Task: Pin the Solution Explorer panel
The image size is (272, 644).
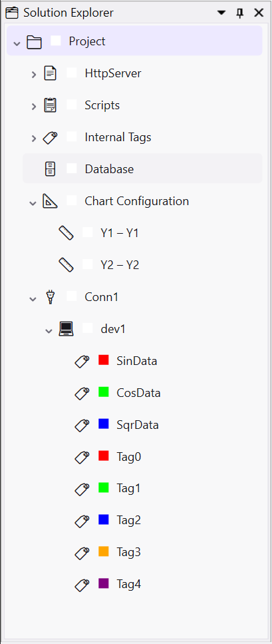Action: pos(240,13)
